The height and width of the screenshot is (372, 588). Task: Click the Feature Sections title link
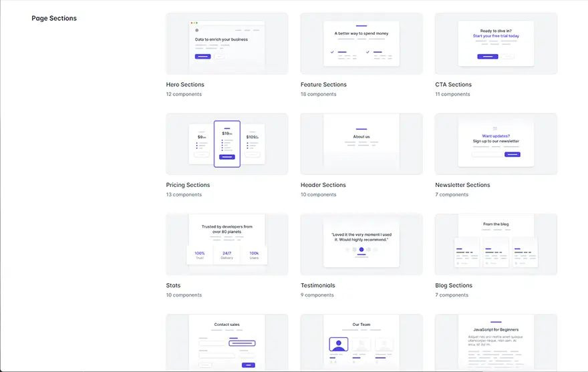(323, 85)
